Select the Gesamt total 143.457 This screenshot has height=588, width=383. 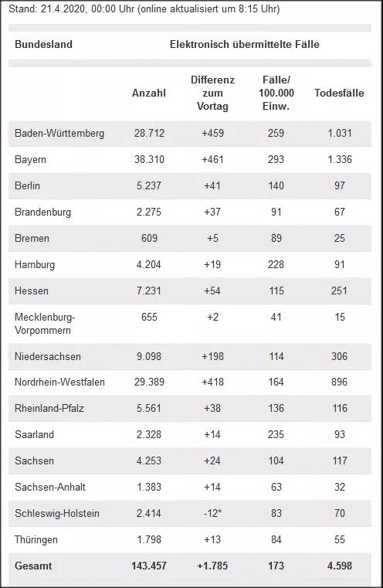coord(149,566)
